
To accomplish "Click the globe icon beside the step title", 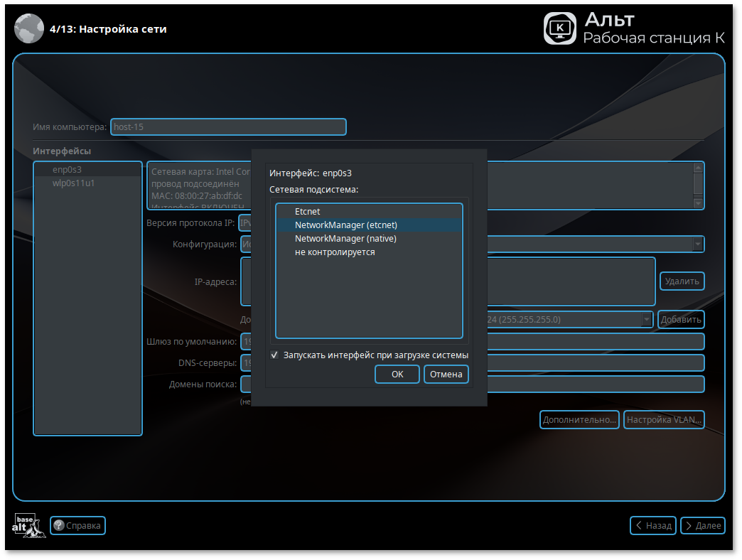I will click(28, 28).
